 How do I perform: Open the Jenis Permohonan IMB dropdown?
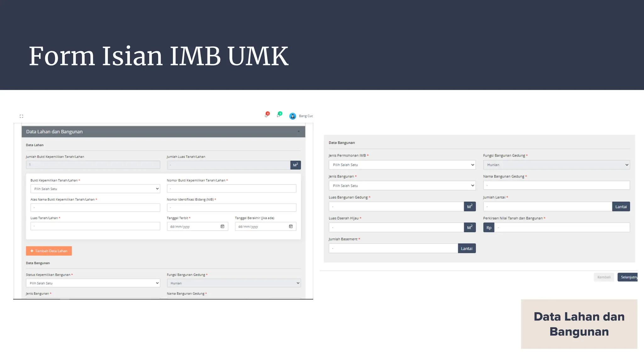[x=402, y=165]
